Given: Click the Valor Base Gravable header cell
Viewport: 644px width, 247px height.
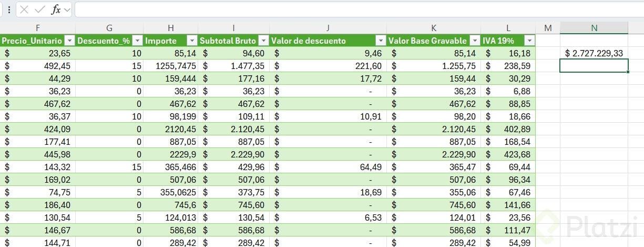Looking at the screenshot, I should [434, 41].
